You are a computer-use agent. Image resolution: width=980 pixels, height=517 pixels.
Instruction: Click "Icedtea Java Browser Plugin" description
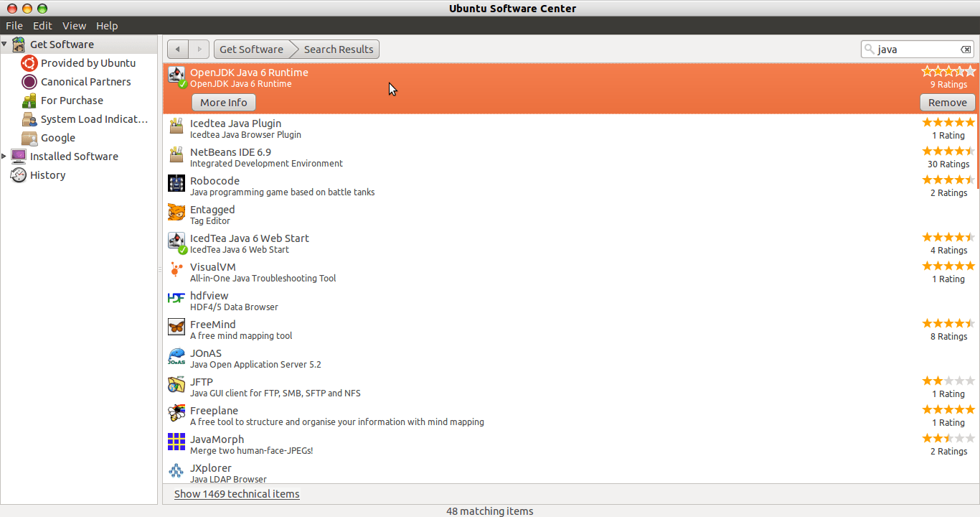click(245, 135)
